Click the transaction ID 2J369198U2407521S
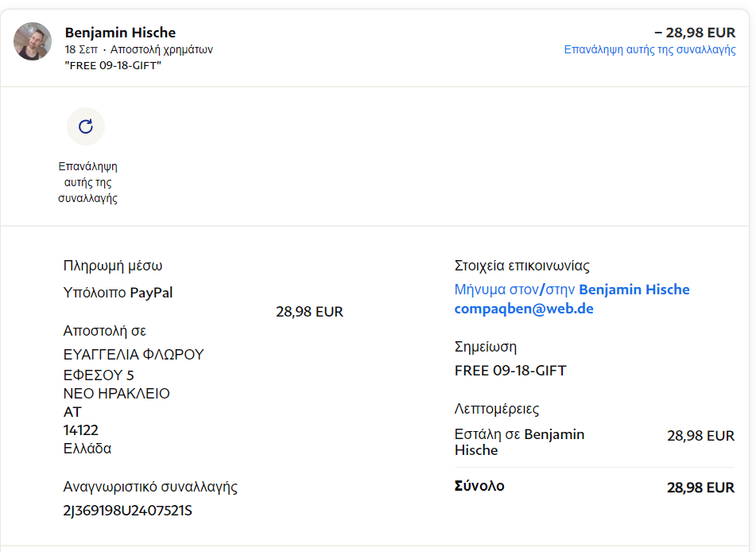The height and width of the screenshot is (552, 756). (127, 511)
